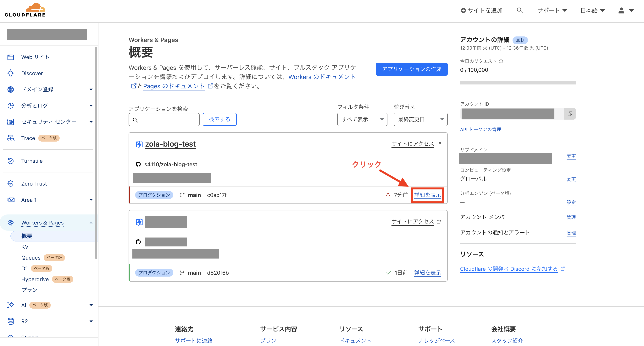Screen dimensions: 644x346
Task: Click the アプリケーションの作成 button
Action: click(x=412, y=69)
